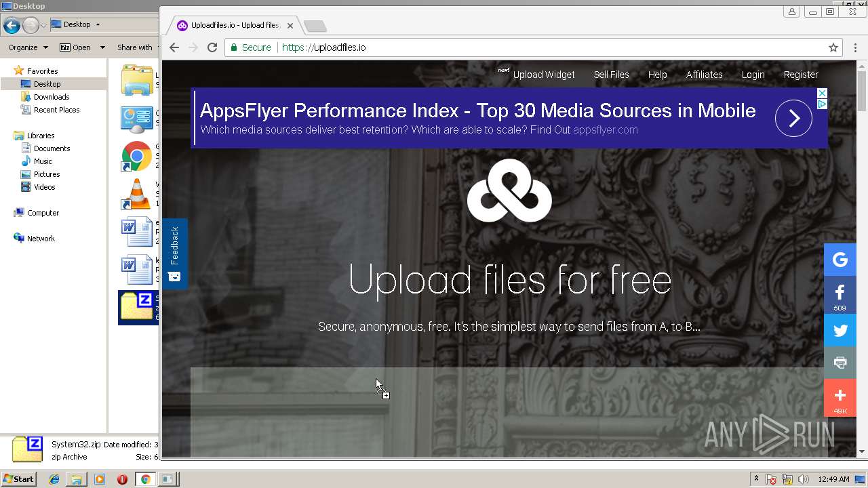The image size is (868, 488).
Task: Click Open button in Explorer toolbar
Action: point(75,47)
